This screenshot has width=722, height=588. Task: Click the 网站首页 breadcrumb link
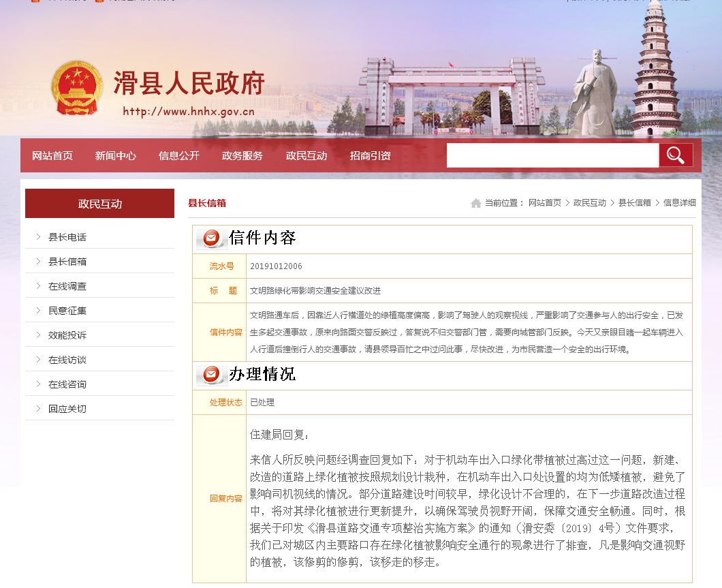pyautogui.click(x=545, y=203)
